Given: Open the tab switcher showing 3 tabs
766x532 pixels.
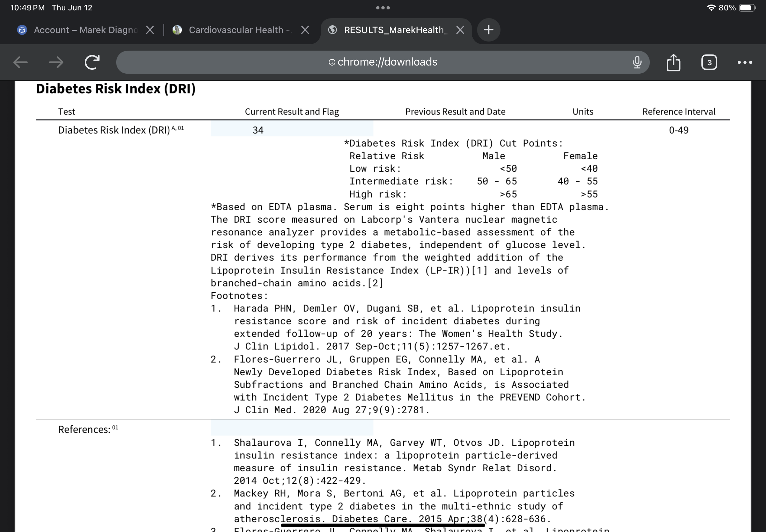Looking at the screenshot, I should (x=709, y=62).
